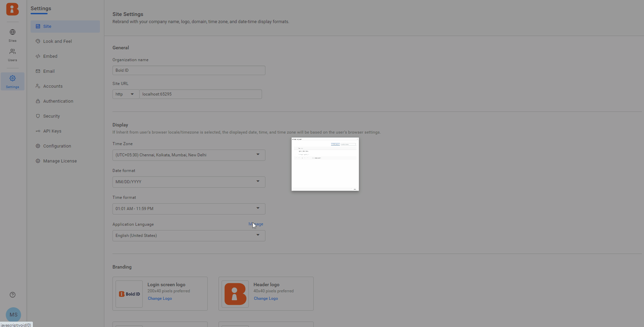Open the help question mark icon
644x327 pixels.
(13, 295)
